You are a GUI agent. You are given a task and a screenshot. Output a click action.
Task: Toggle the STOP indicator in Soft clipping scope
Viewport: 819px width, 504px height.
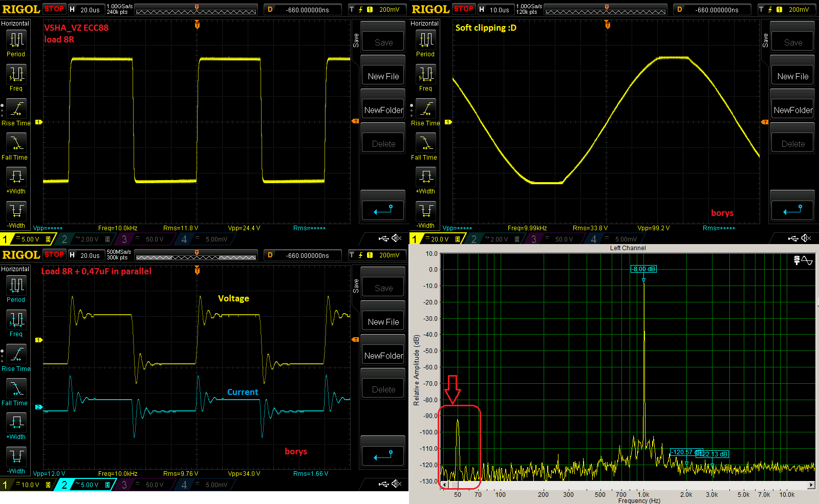pyautogui.click(x=464, y=9)
